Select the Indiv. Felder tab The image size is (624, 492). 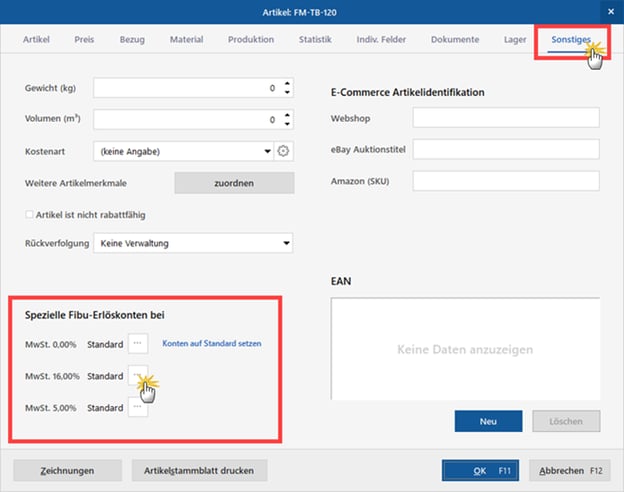(381, 40)
